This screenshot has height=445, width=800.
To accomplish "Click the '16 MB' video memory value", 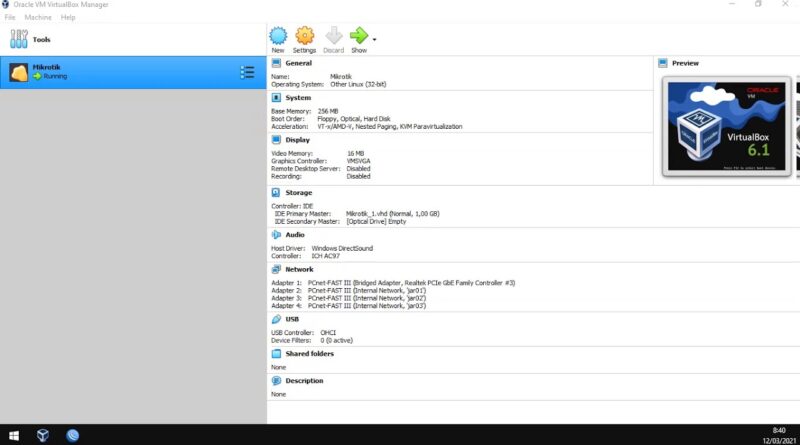I will 356,154.
